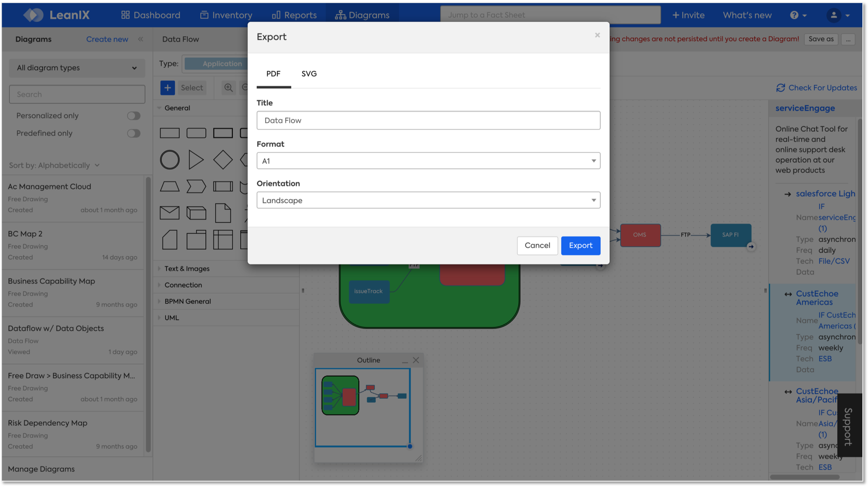Toggle Personalized only switch

coord(133,116)
